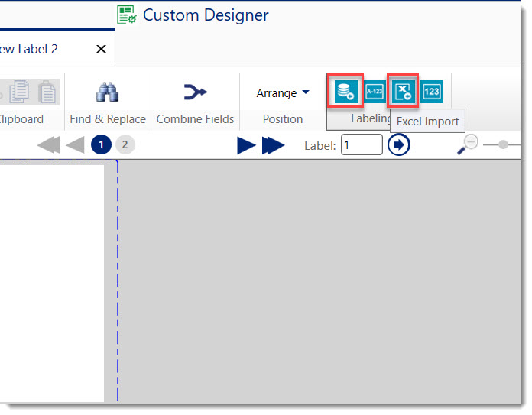This screenshot has width=532, height=415.
Task: Click the Excel Import icon
Action: pyautogui.click(x=402, y=92)
